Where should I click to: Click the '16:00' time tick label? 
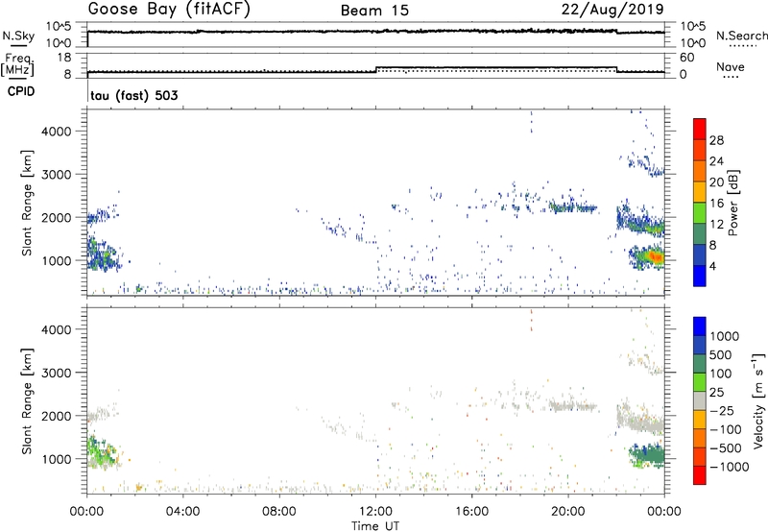[471, 512]
